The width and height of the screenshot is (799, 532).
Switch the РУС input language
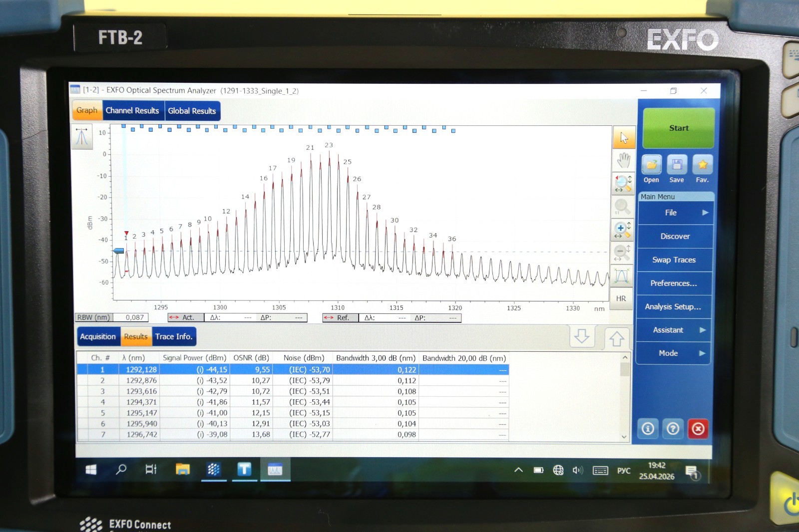point(624,471)
